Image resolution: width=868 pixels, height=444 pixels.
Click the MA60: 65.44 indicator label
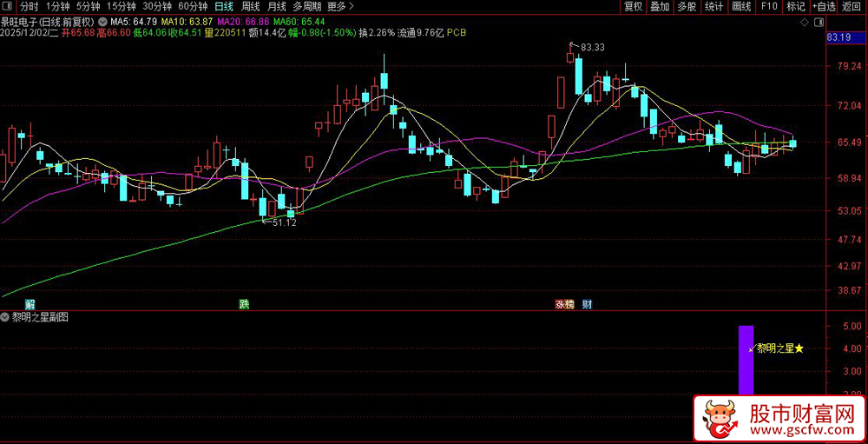(x=299, y=22)
